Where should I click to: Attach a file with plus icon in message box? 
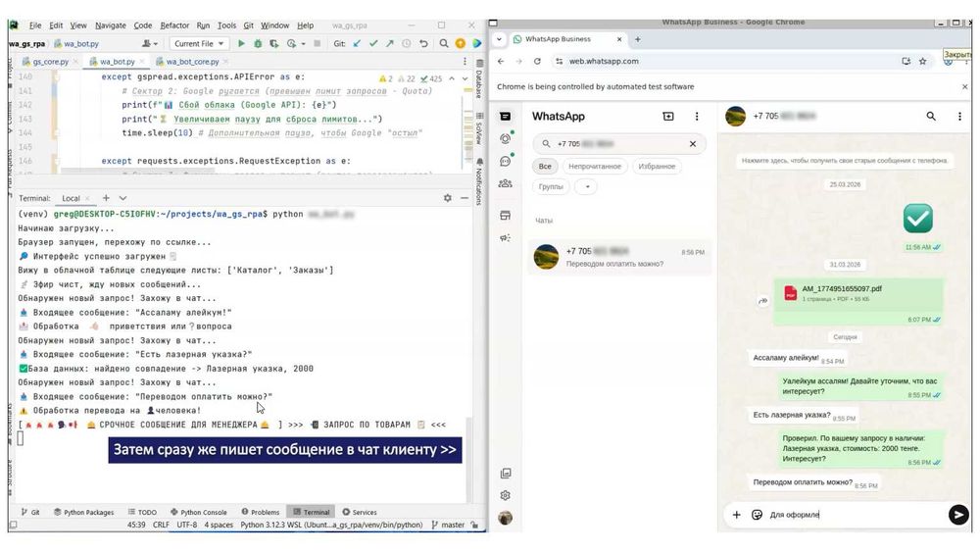click(x=736, y=515)
